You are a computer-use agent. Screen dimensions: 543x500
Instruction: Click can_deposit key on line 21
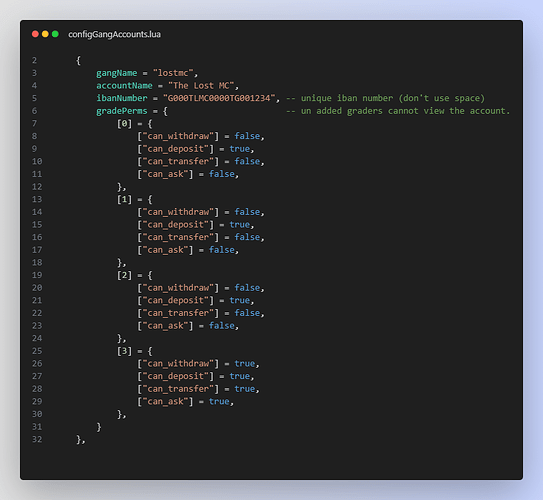[176, 301]
